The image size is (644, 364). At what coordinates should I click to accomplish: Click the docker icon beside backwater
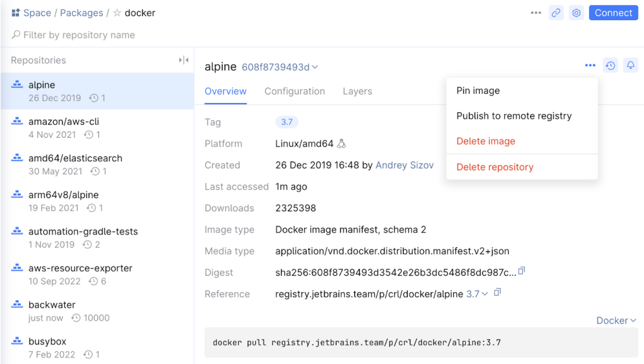click(x=17, y=304)
